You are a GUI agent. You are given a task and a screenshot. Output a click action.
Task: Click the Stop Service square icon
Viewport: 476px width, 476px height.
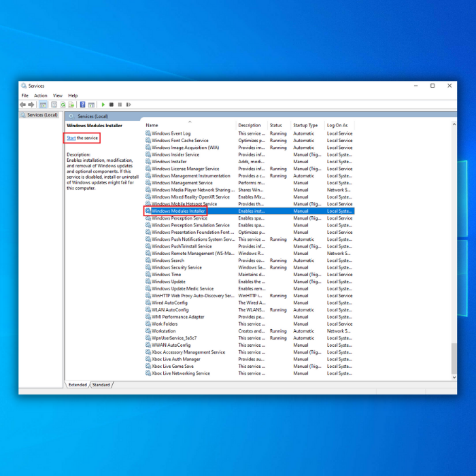pyautogui.click(x=112, y=105)
